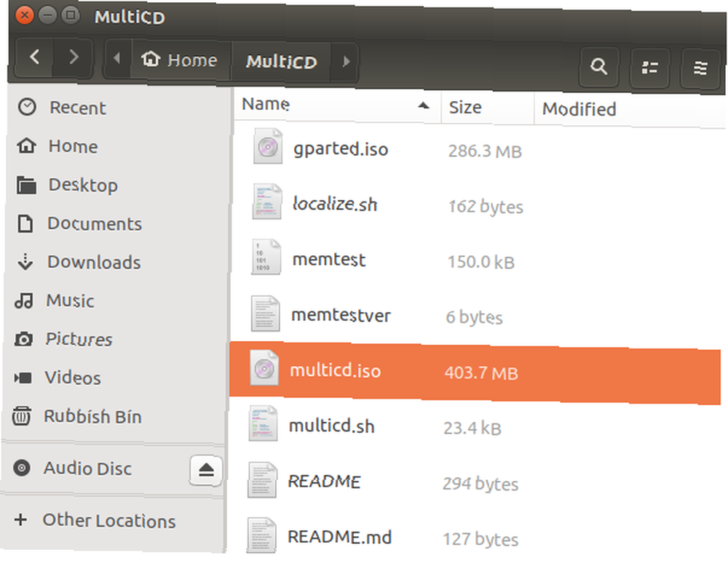Click the memtest binary file icon
This screenshot has width=728, height=563.
[266, 257]
